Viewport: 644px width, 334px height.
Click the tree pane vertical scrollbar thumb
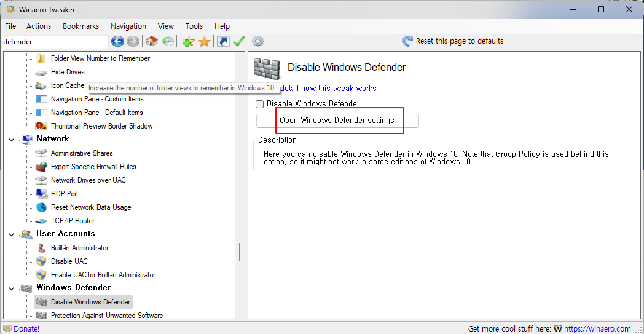pos(240,252)
